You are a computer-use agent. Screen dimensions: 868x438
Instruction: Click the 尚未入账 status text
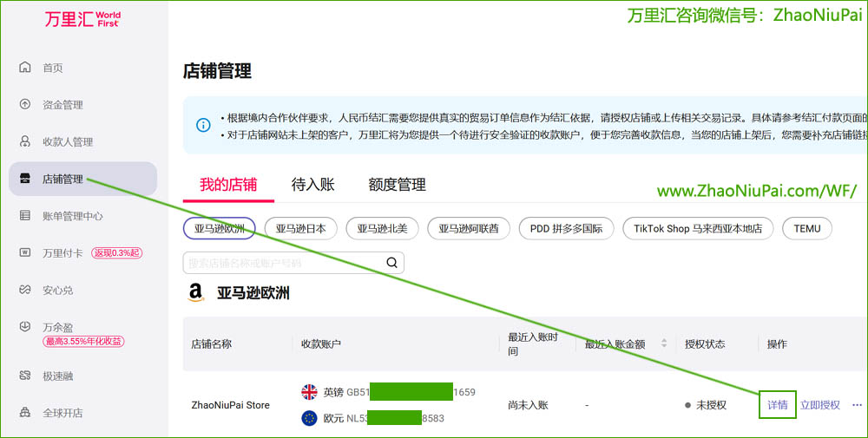528,405
